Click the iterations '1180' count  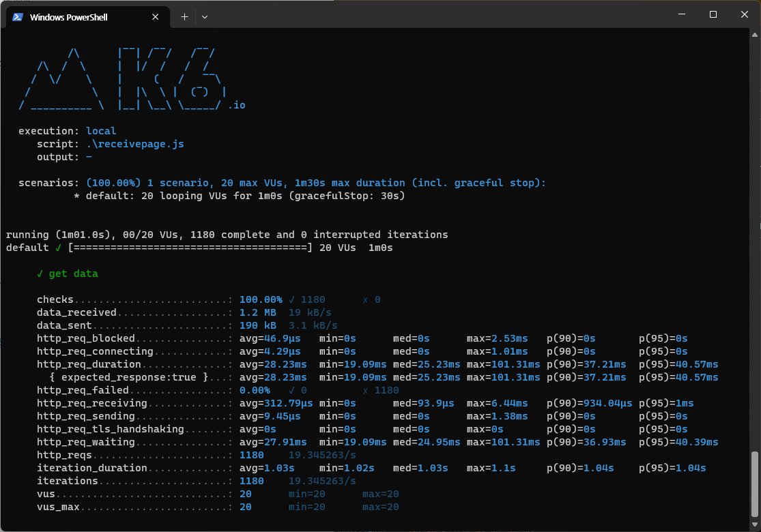(x=251, y=481)
